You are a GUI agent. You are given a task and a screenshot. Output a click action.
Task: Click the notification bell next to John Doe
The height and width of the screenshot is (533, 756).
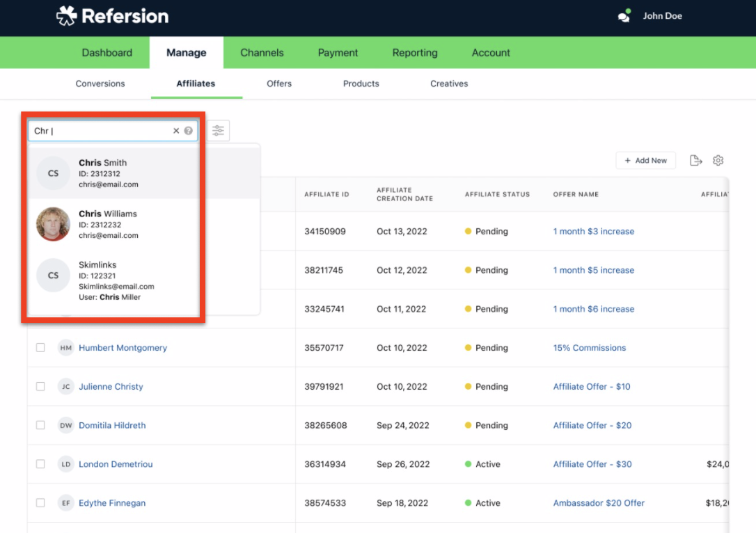coord(624,15)
